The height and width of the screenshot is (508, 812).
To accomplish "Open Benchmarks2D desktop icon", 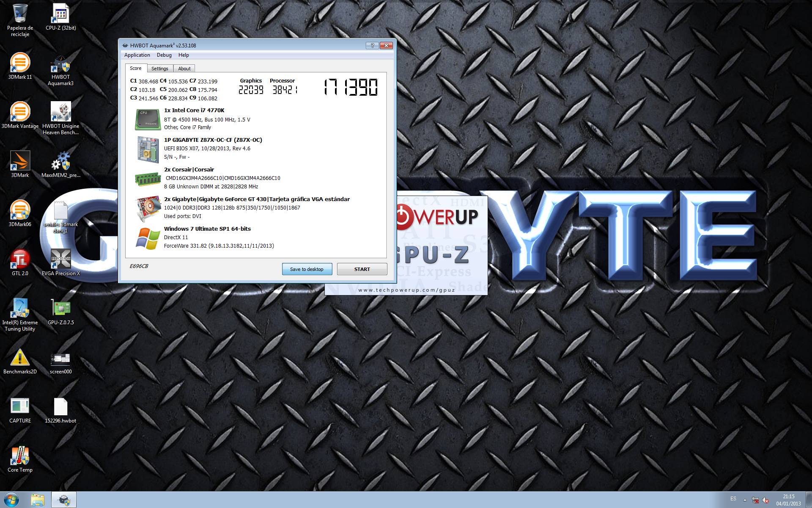I will 20,361.
